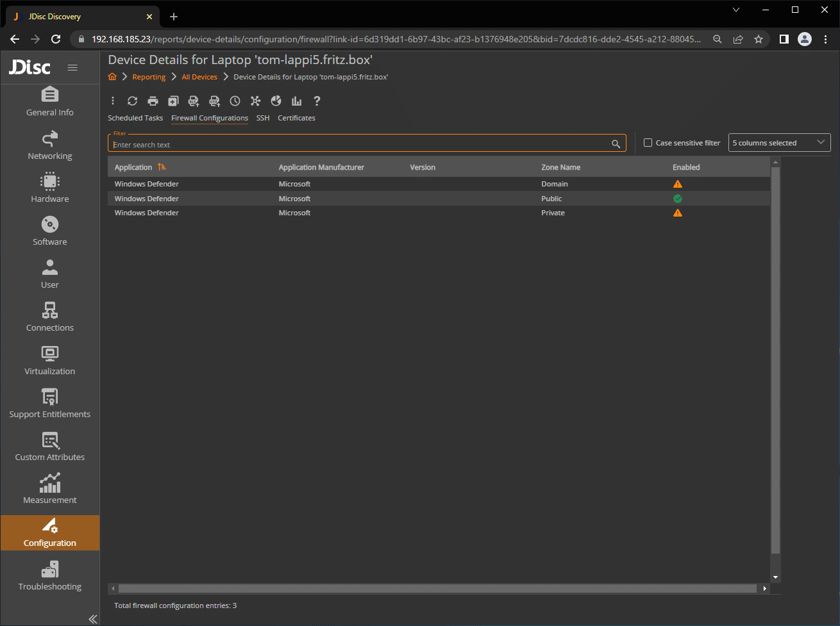Image resolution: width=840 pixels, height=626 pixels.
Task: Open the '5 columns selected' dropdown
Action: point(779,143)
